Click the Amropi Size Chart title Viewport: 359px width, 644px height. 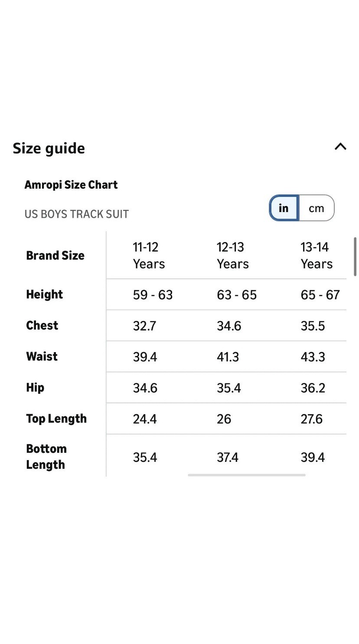click(71, 185)
